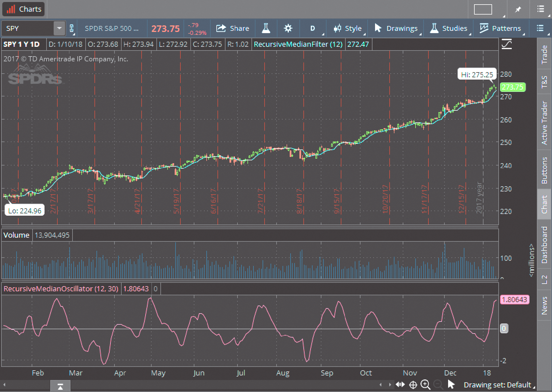Viewport: 552px width, 392px height.
Task: Click the 2/17/17 expiration line label
Action: [x=53, y=201]
